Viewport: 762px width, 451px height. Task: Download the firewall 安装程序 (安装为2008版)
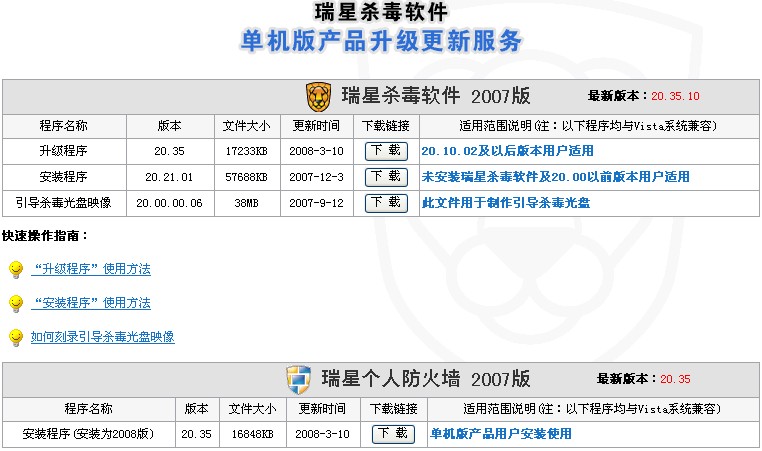[393, 434]
